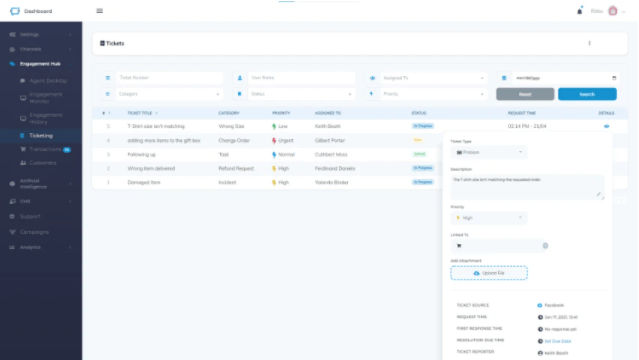Click the Search button
Screen dimensions: 639x360
[x=587, y=94]
